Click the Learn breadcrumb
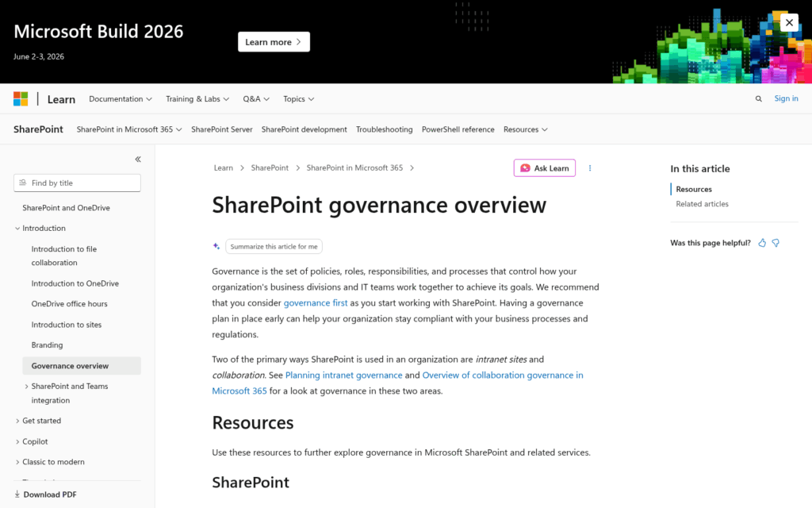This screenshot has height=508, width=812. (223, 168)
